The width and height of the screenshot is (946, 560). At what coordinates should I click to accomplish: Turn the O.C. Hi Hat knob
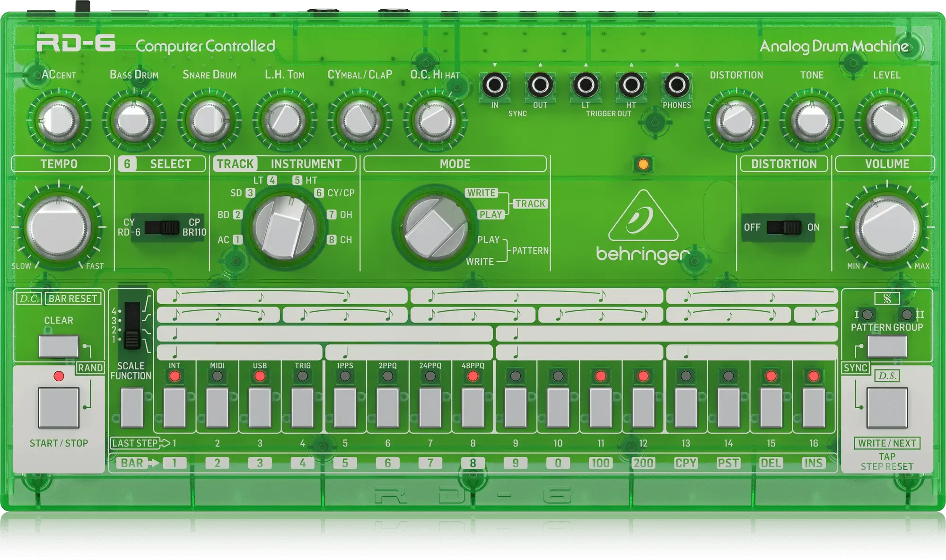(434, 120)
